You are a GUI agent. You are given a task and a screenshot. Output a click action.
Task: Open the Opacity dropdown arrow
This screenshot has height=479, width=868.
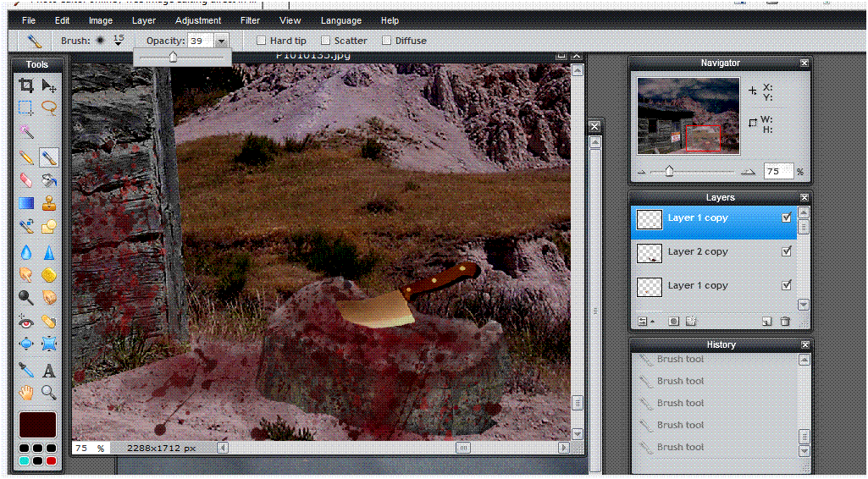click(x=222, y=41)
